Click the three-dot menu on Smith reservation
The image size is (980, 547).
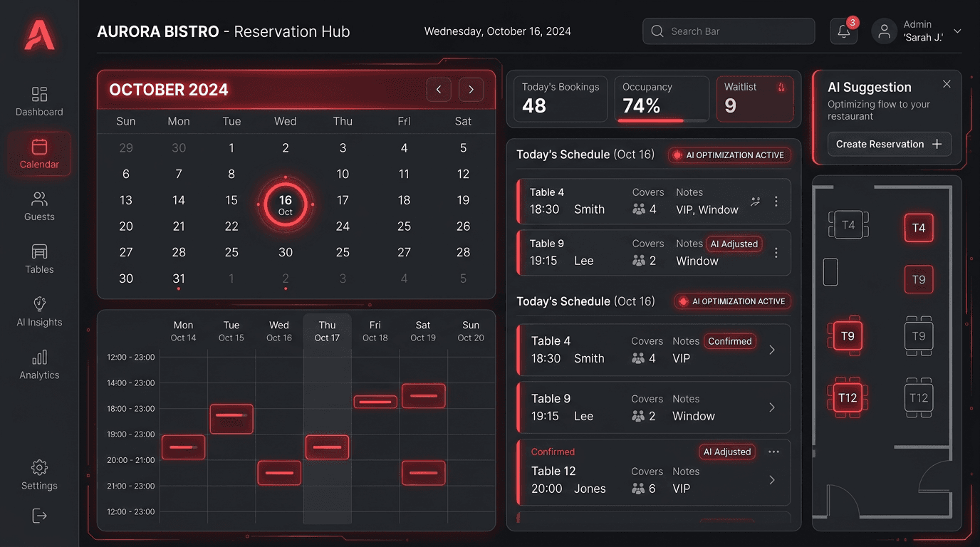pyautogui.click(x=776, y=202)
